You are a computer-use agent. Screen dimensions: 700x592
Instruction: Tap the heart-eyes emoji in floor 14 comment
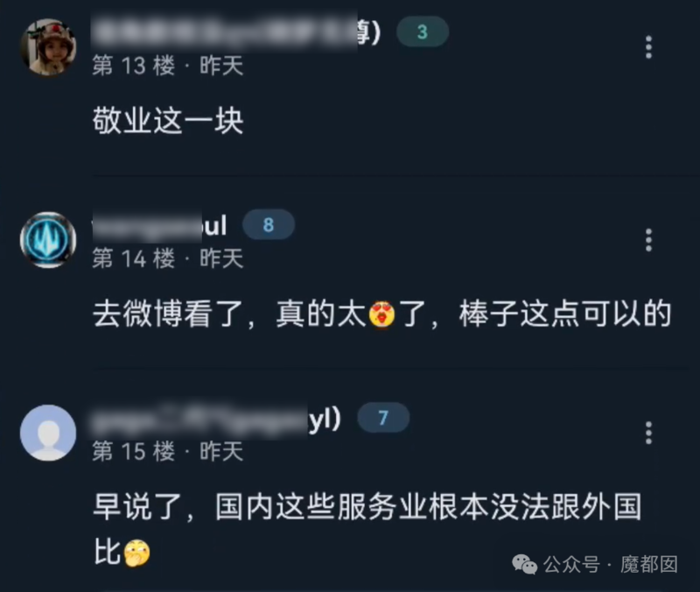[x=381, y=314]
